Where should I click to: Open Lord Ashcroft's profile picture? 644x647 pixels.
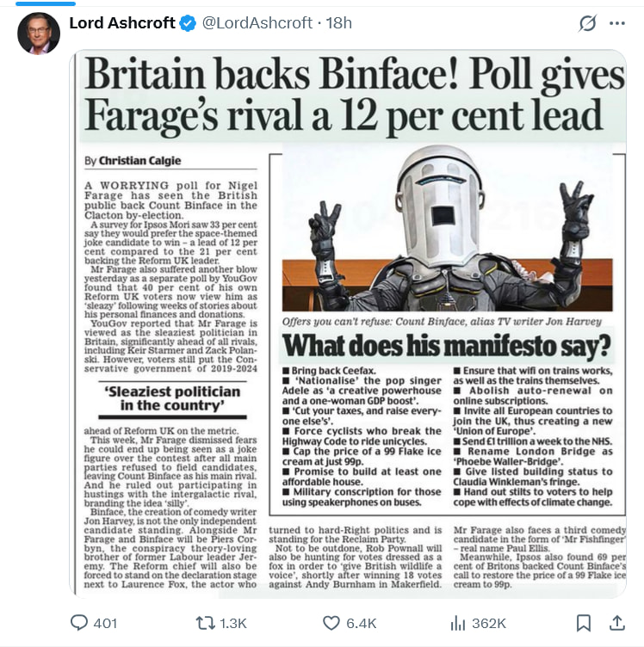pos(39,34)
